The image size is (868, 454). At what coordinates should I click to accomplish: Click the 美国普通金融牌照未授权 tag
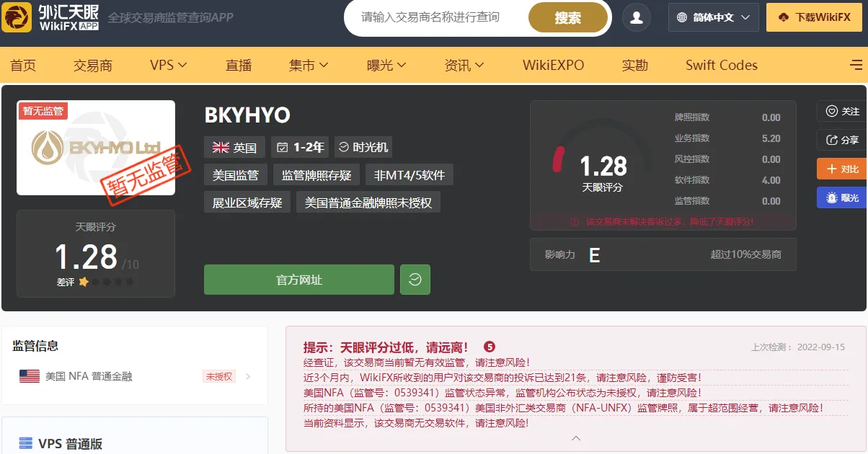click(x=368, y=202)
